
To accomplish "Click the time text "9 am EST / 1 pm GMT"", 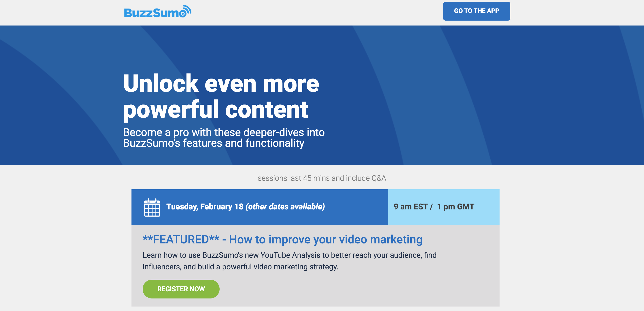I will coord(434,207).
